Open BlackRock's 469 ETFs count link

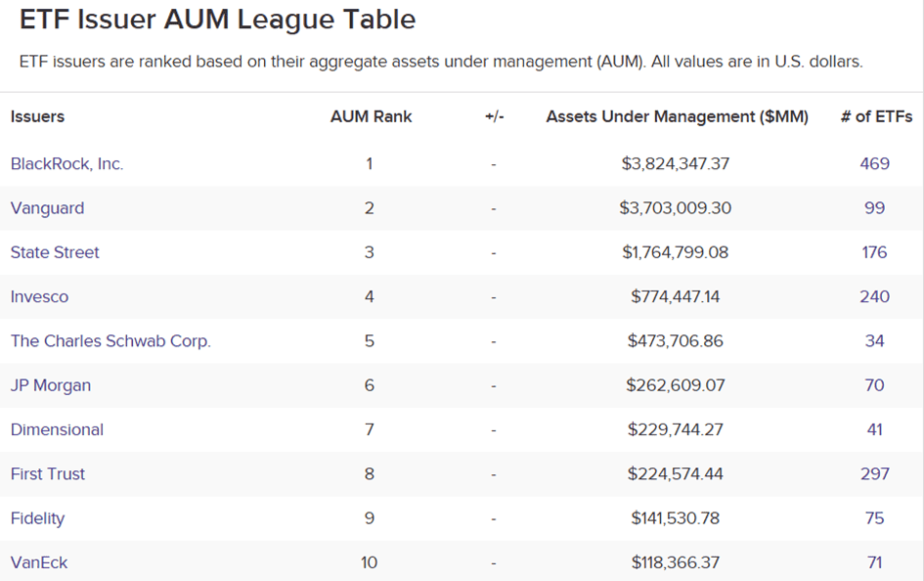[x=874, y=164]
